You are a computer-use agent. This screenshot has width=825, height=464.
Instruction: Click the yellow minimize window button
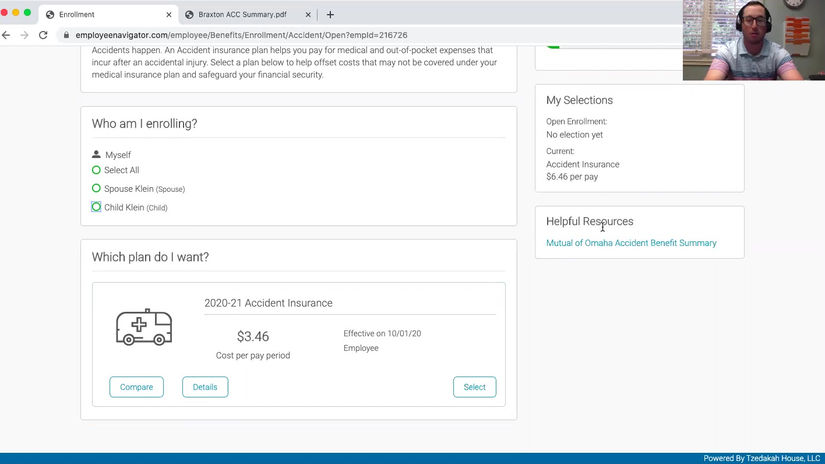(x=16, y=13)
